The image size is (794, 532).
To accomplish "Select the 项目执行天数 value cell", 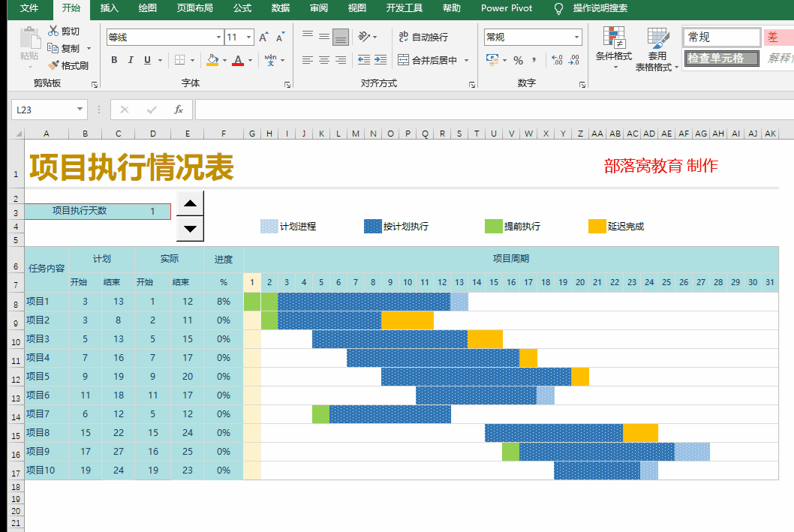I will click(152, 211).
